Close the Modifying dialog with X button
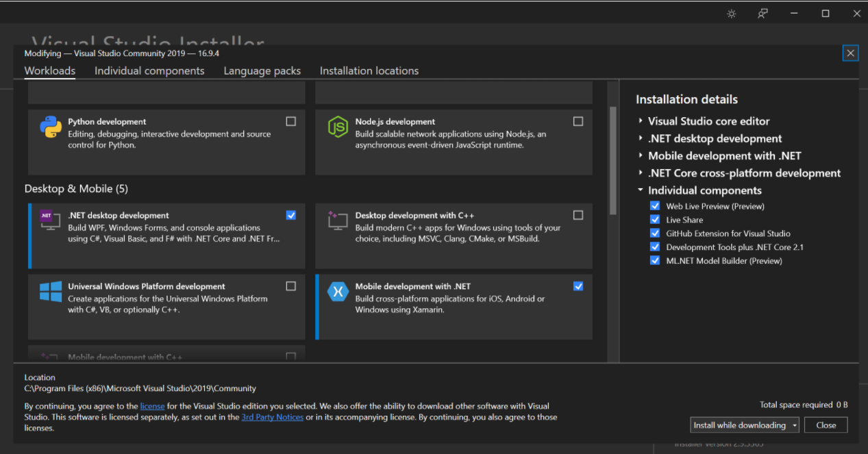Image resolution: width=868 pixels, height=454 pixels. point(850,53)
